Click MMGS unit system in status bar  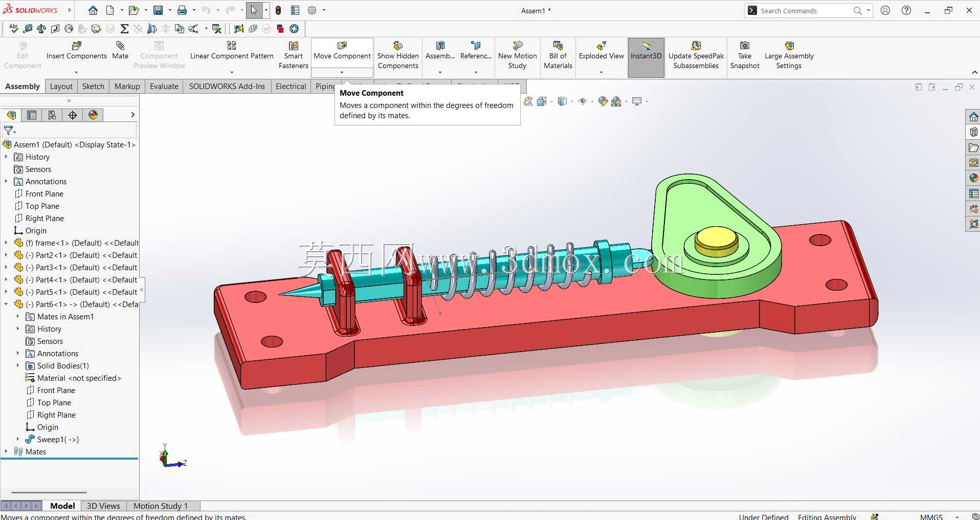click(x=931, y=517)
